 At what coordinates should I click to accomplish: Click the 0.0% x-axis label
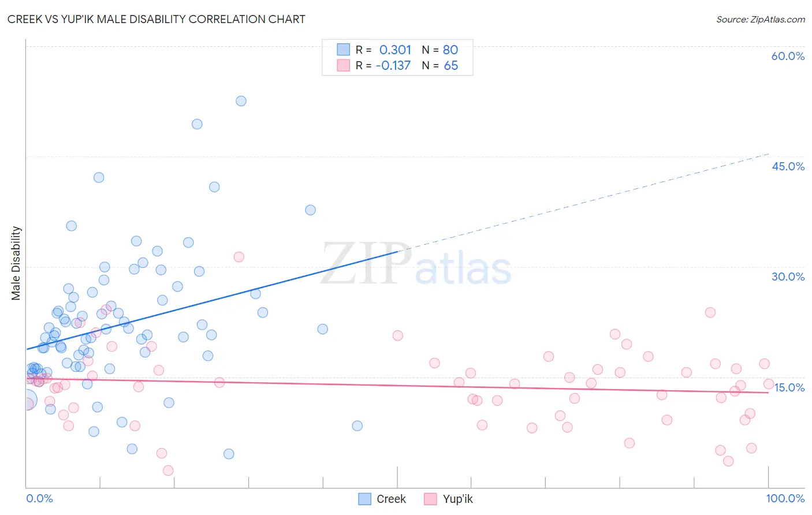point(39,498)
